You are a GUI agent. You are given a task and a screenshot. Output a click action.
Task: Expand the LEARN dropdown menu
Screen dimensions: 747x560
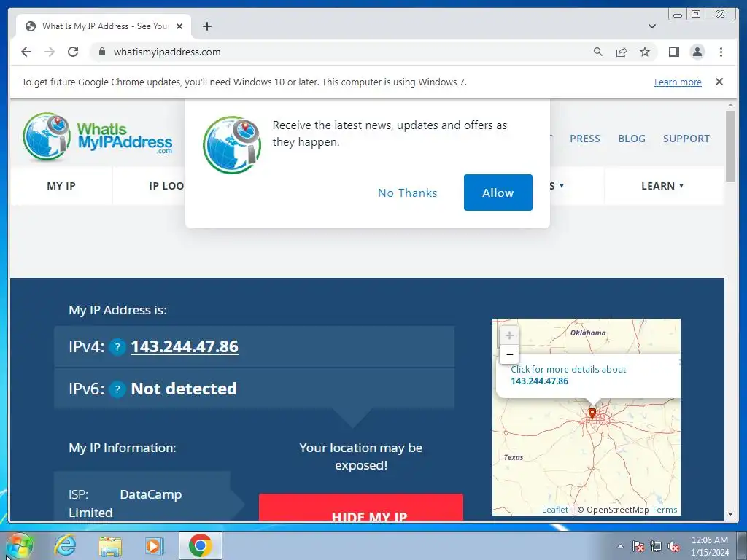[x=662, y=186]
